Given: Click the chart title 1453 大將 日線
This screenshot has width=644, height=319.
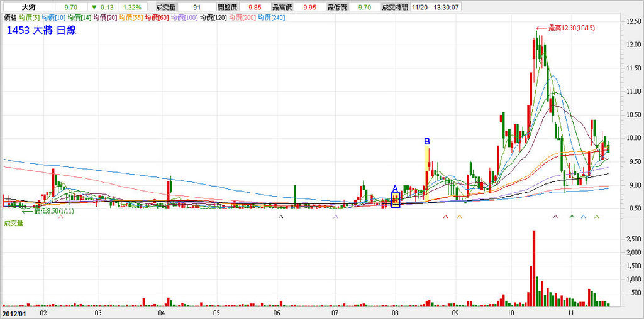Looking at the screenshot, I should point(42,30).
